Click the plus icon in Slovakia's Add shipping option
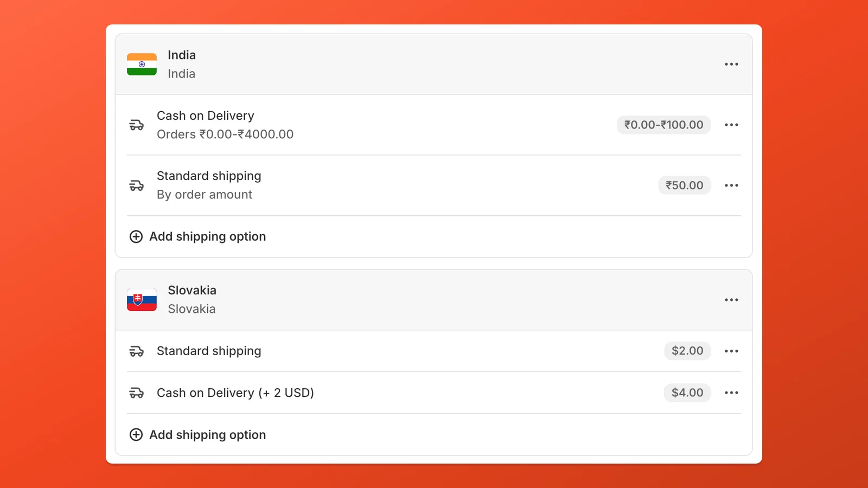The height and width of the screenshot is (488, 868). tap(136, 434)
